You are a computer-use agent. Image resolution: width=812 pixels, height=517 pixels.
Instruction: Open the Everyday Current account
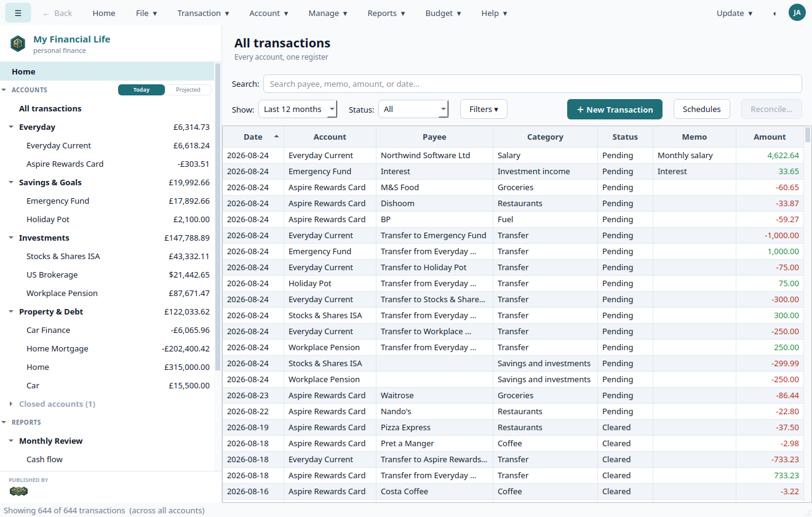tap(107, 145)
